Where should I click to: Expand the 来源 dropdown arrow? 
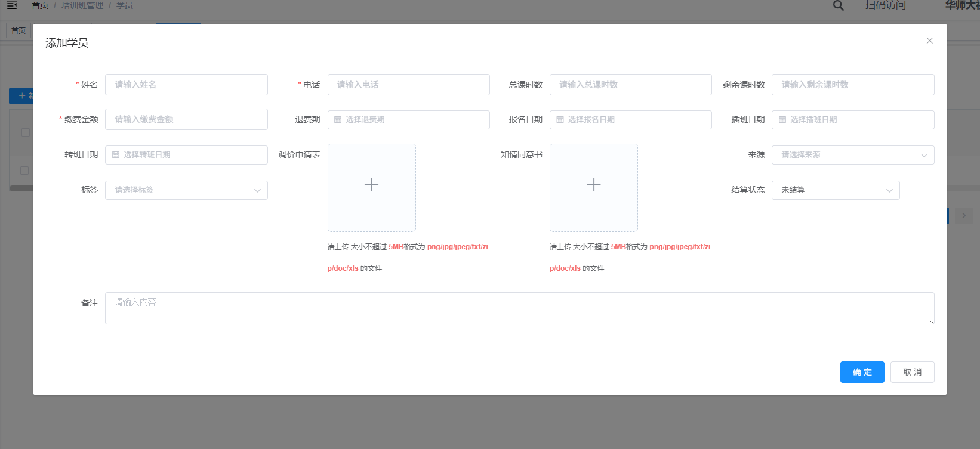(924, 155)
